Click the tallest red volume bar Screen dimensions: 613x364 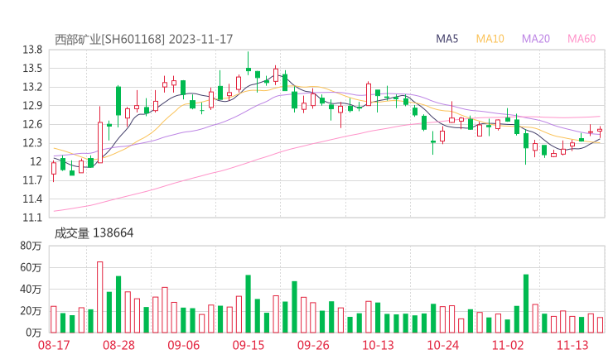(x=99, y=297)
